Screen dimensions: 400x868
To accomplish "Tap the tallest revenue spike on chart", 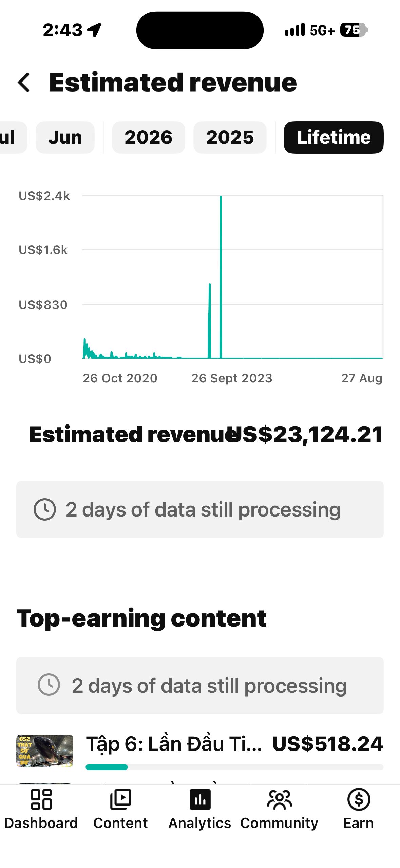I will pyautogui.click(x=221, y=277).
